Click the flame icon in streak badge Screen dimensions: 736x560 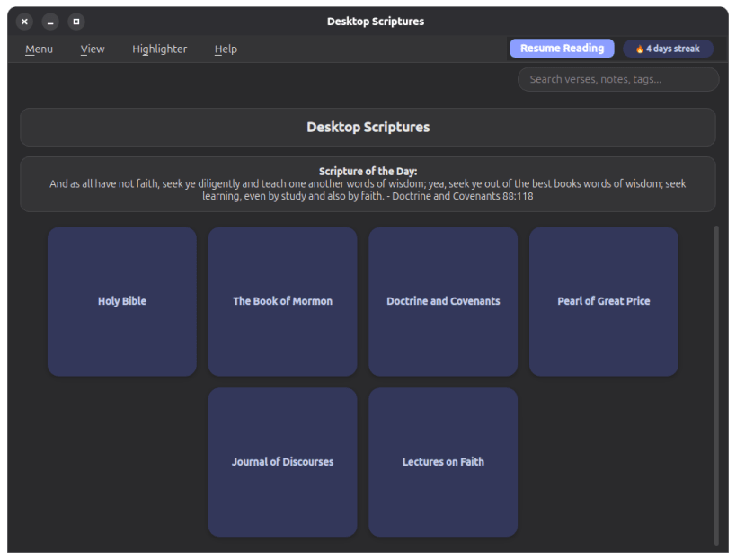(x=639, y=49)
